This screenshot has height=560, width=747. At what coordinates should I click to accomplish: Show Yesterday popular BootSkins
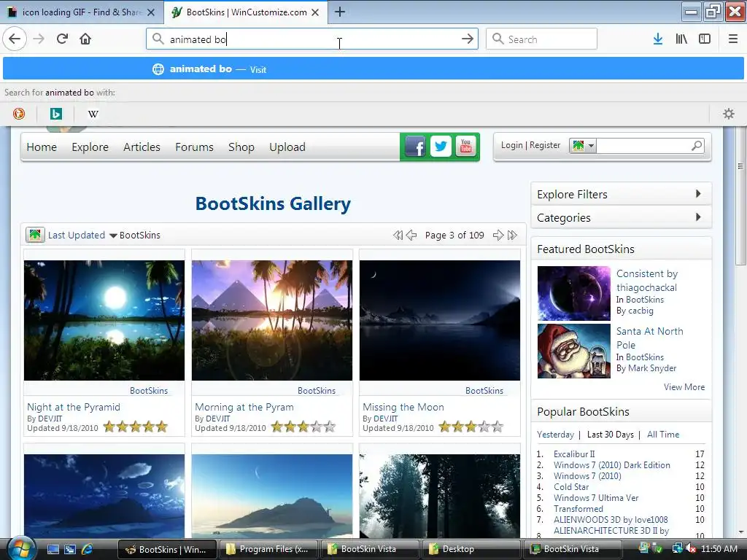[555, 435]
